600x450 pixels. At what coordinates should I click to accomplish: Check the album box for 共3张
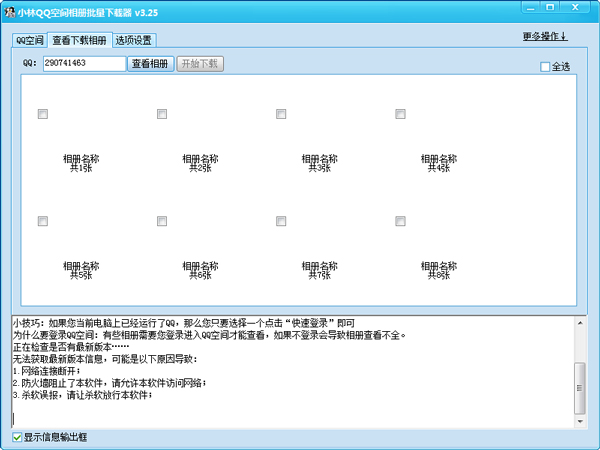(281, 114)
